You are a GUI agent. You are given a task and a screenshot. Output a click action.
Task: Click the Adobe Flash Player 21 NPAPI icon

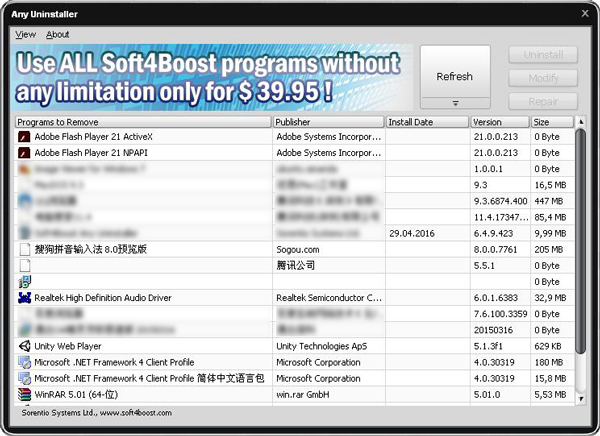coord(24,153)
